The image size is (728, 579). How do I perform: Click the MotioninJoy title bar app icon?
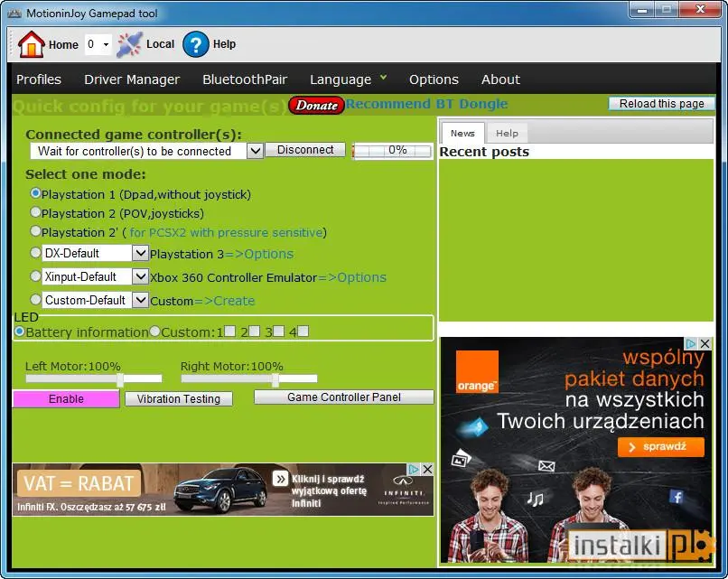[14, 10]
